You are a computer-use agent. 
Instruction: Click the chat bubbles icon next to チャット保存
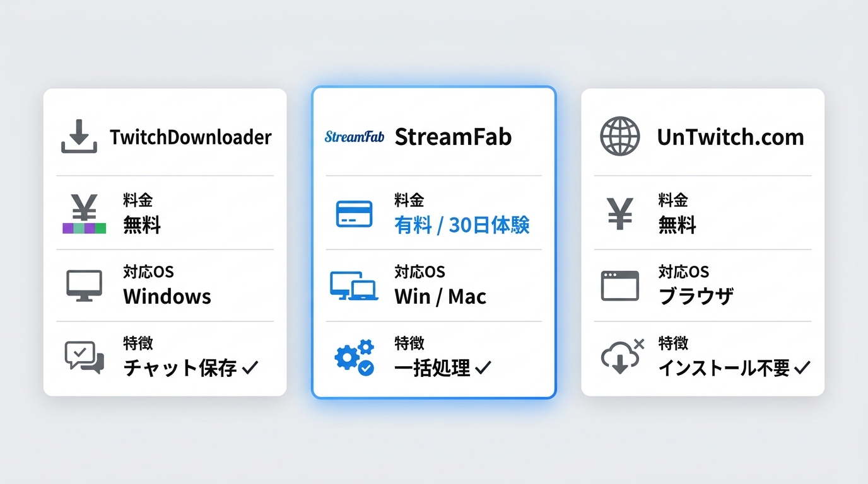coord(85,358)
